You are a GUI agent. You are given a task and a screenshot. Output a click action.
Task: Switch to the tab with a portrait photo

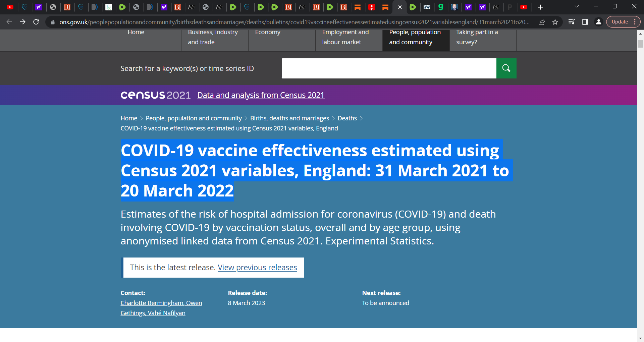tap(454, 7)
